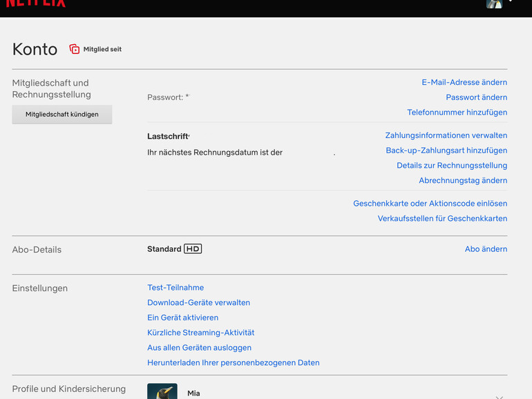
Task: Click the Konto page heading
Action: point(35,49)
